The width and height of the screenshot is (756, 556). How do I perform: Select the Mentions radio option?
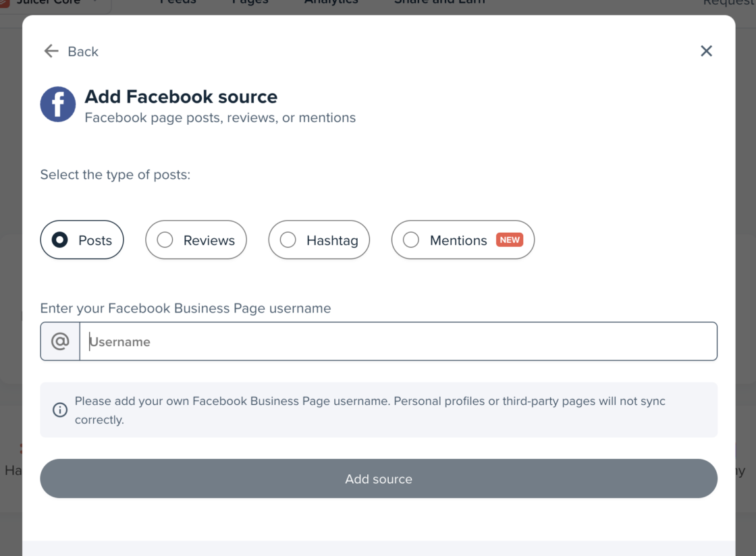tap(463, 240)
